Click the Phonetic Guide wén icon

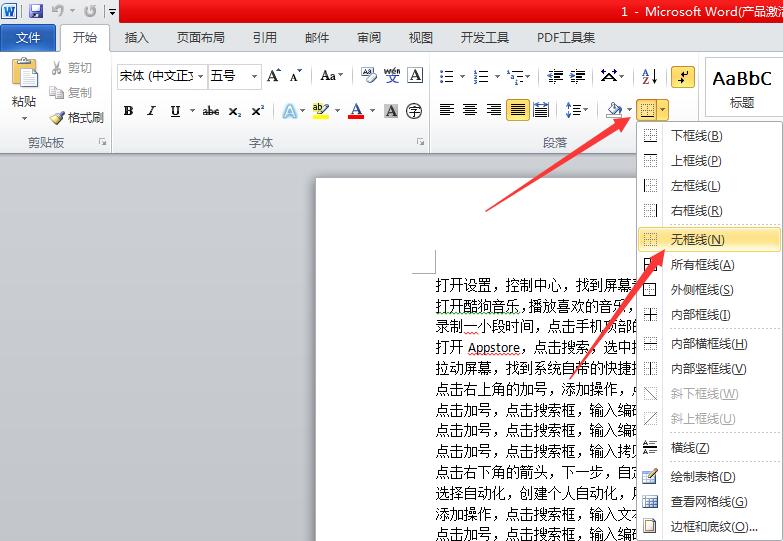[x=392, y=76]
